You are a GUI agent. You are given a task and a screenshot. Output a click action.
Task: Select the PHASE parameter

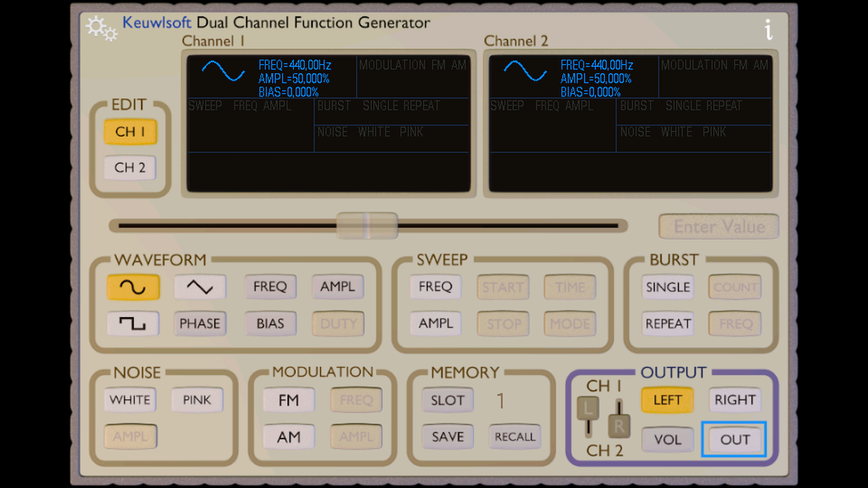200,324
